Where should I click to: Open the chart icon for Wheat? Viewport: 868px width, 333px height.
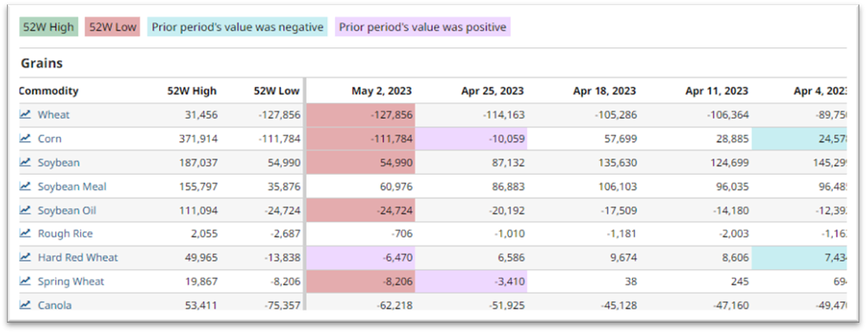(x=25, y=115)
